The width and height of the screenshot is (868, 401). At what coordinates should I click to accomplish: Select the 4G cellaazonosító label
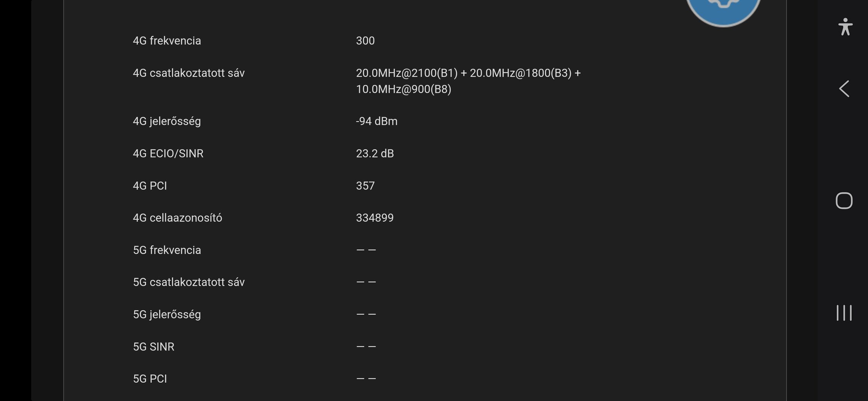tap(177, 218)
